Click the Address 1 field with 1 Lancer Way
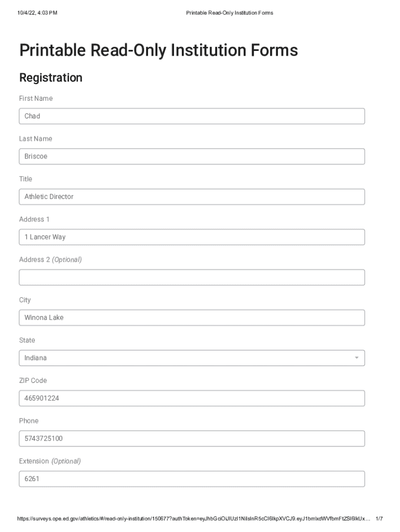The width and height of the screenshot is (400, 532). point(192,237)
